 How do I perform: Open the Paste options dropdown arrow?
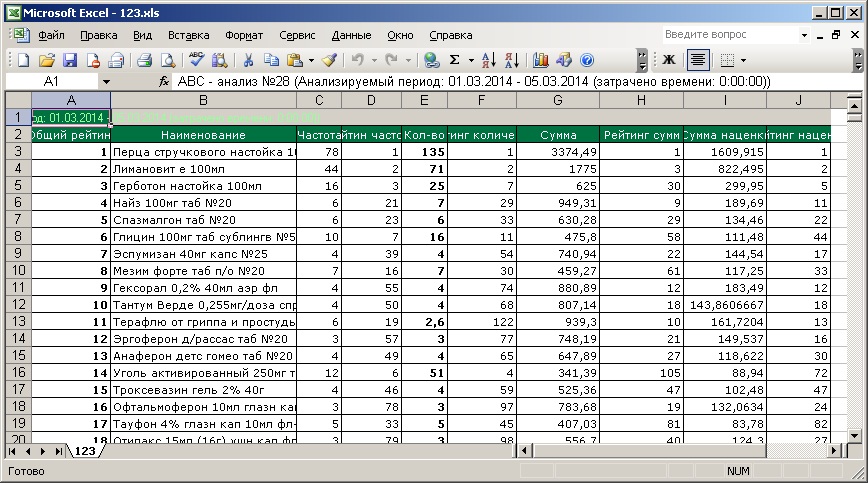[311, 60]
